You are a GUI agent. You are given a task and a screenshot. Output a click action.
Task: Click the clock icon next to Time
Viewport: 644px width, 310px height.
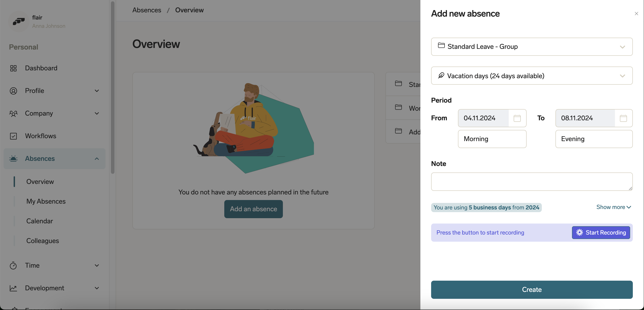(x=13, y=265)
